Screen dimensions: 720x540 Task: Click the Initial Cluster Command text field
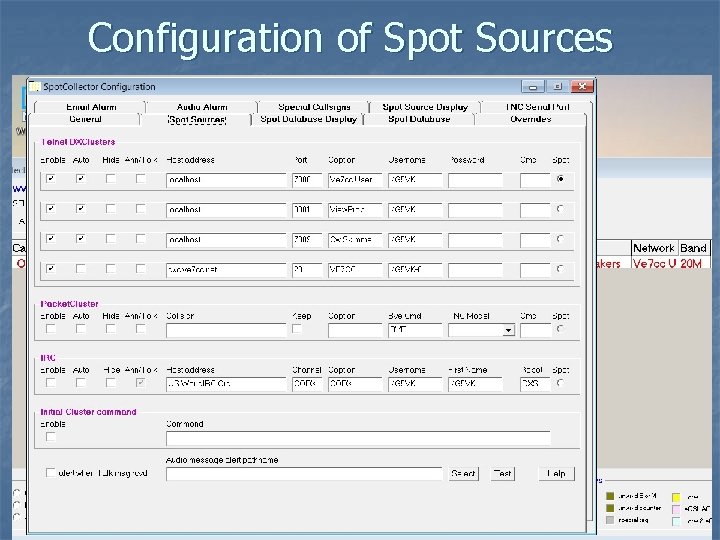pyautogui.click(x=358, y=438)
